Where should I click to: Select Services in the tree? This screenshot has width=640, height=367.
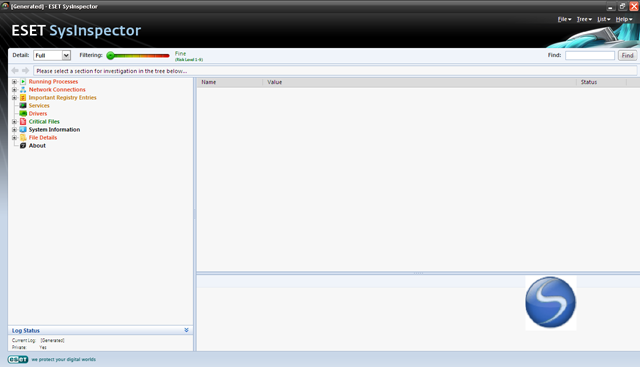coord(39,105)
